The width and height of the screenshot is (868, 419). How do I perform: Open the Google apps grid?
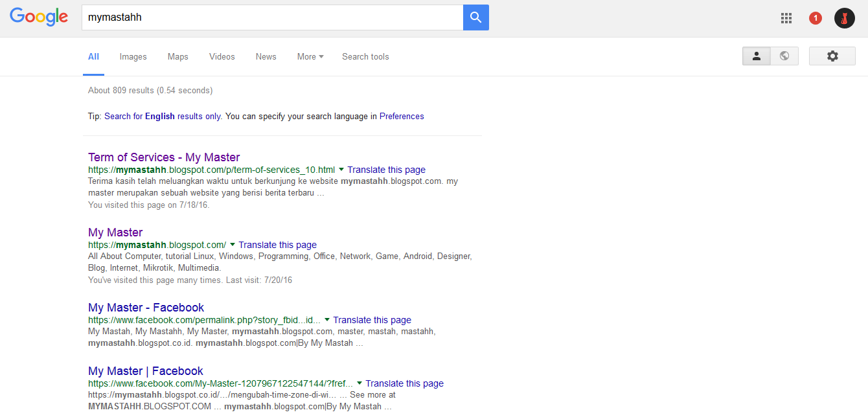(x=786, y=18)
